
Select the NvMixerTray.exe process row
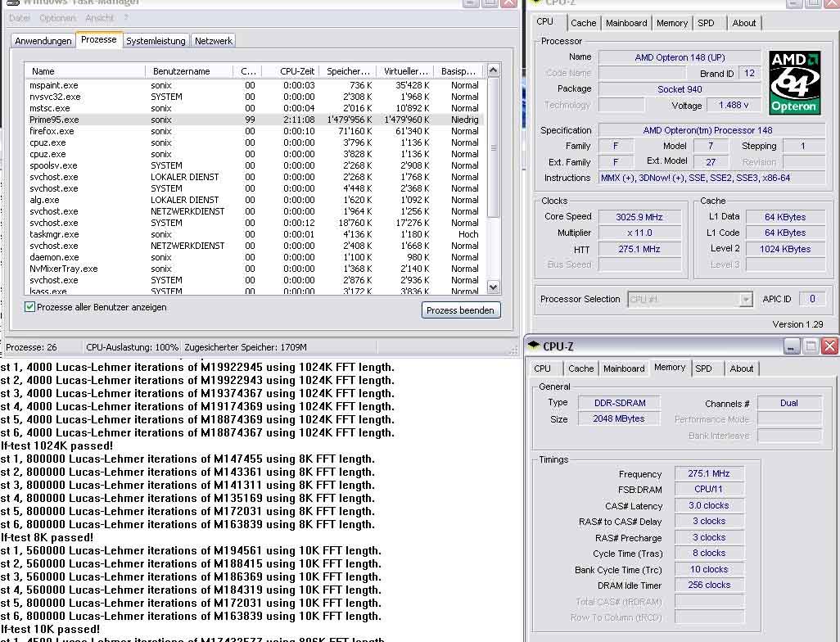255,269
